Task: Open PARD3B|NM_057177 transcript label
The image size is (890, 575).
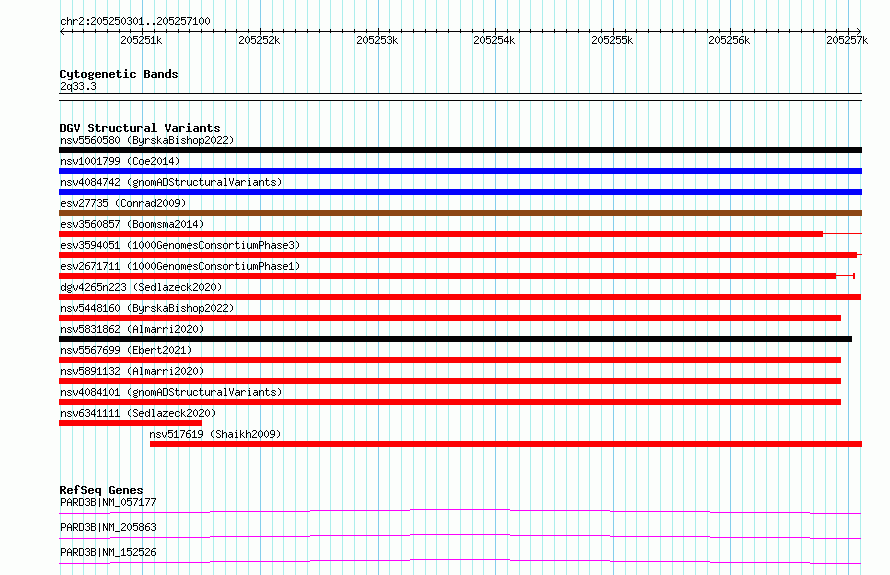Action: pyautogui.click(x=108, y=502)
